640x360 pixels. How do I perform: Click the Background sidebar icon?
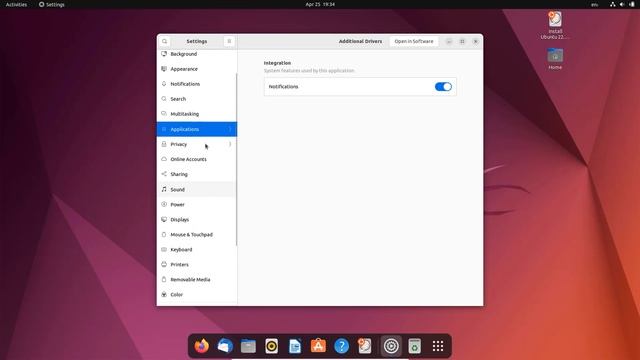pos(164,54)
